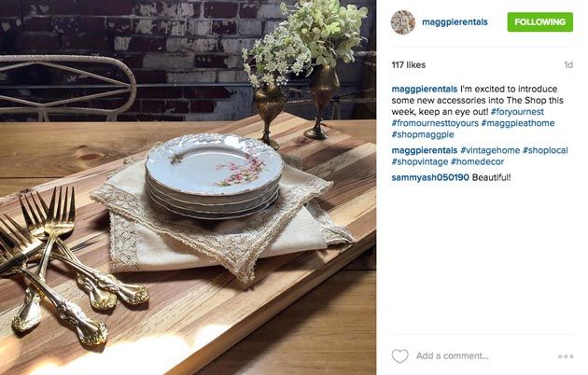Screen dimensions: 588x375
Task: Open the #shopvintage hashtag
Action: [420, 161]
